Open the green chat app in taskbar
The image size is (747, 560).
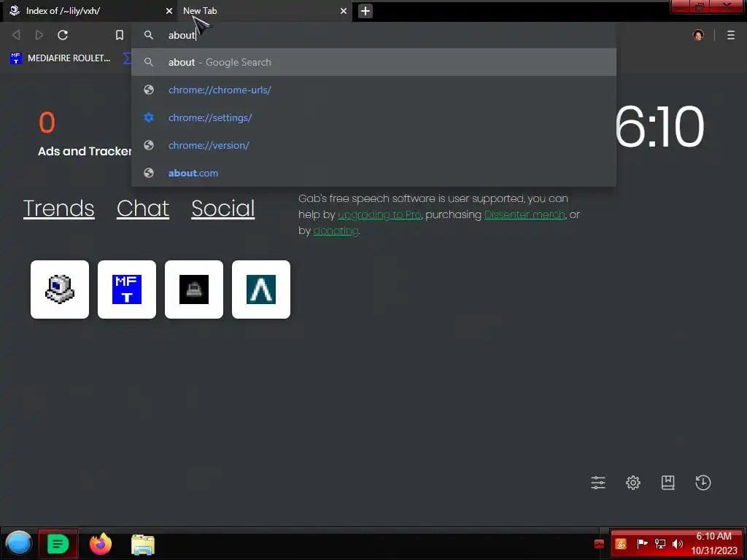coord(58,543)
